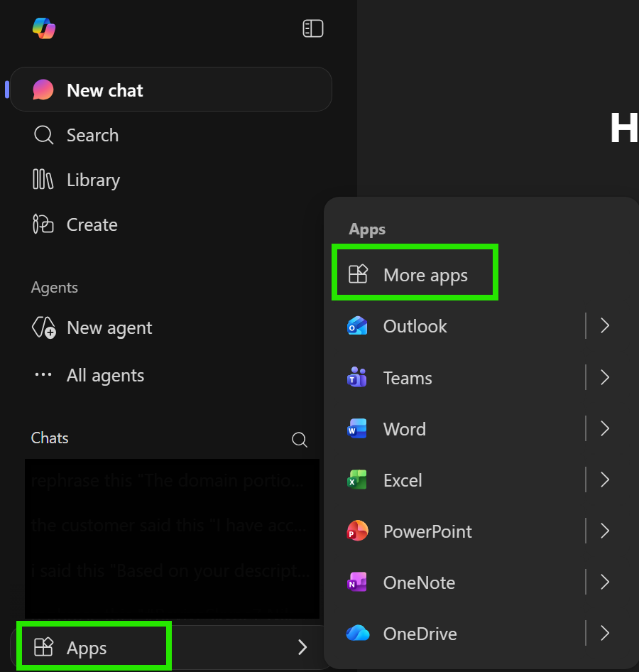Click the Agents section heading
Screen dimensions: 639x672
[x=55, y=287]
